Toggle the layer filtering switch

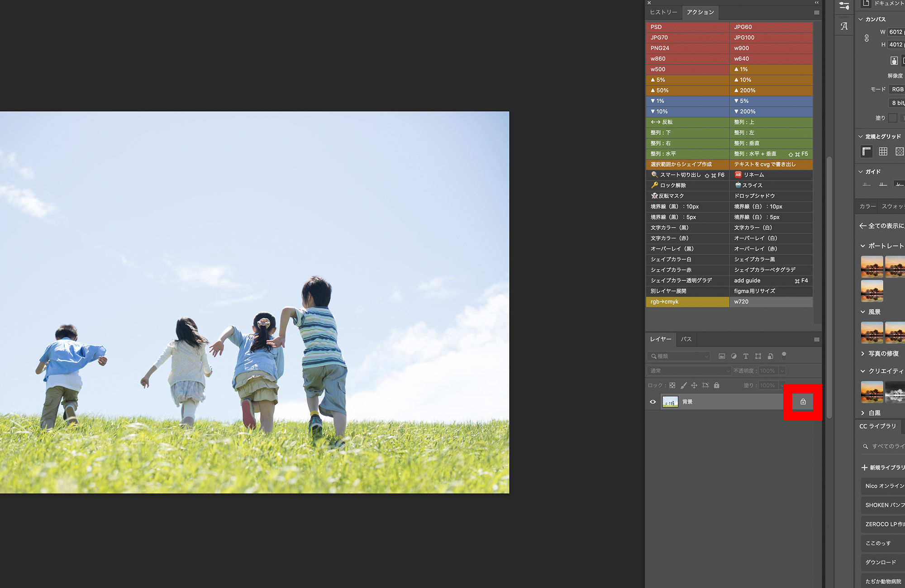tap(784, 356)
